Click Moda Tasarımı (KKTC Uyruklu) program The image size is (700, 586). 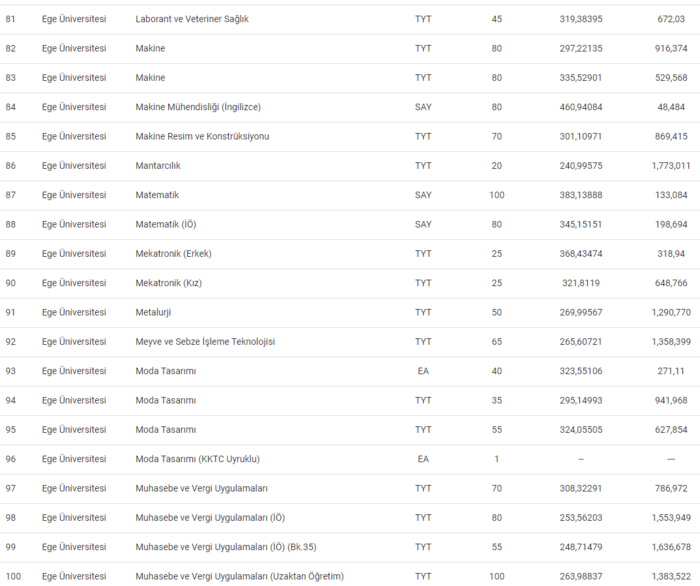pyautogui.click(x=197, y=459)
